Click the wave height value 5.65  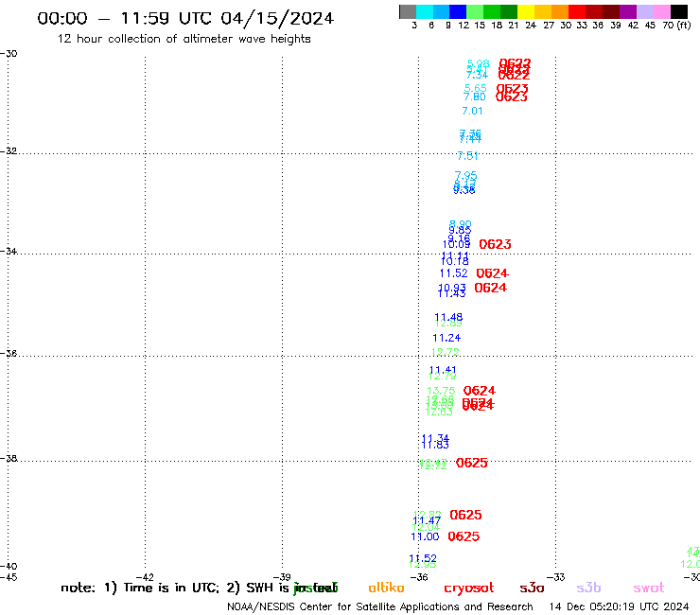(476, 88)
